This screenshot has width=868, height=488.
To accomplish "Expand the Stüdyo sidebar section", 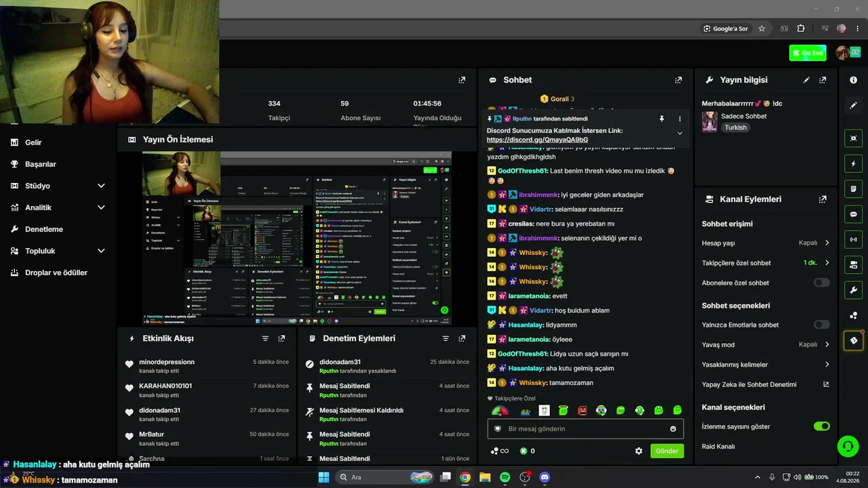I will pos(101,186).
